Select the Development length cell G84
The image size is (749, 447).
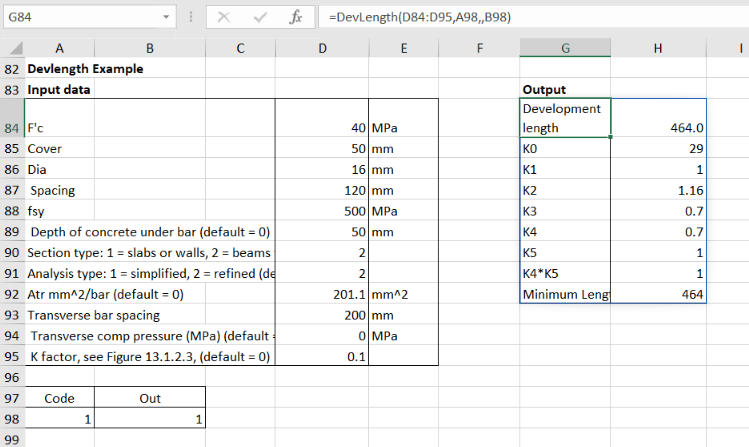coord(565,118)
